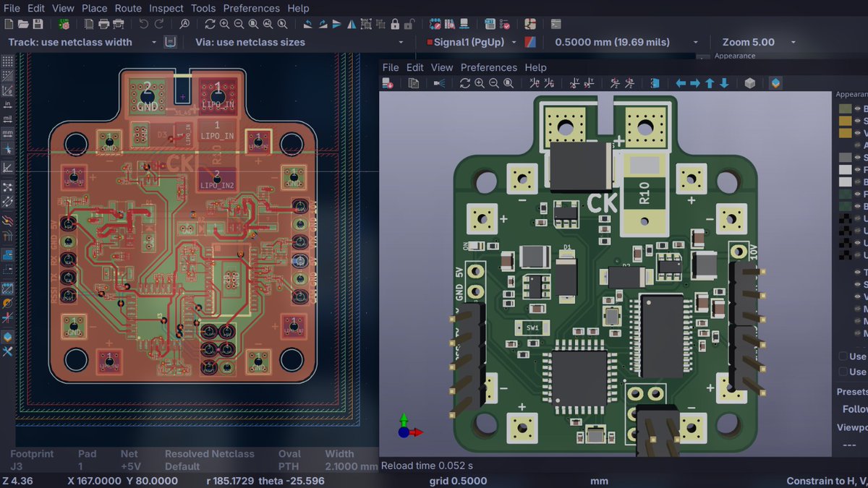Open the 3D viewer's File menu
This screenshot has height=488, width=868.
pos(391,67)
